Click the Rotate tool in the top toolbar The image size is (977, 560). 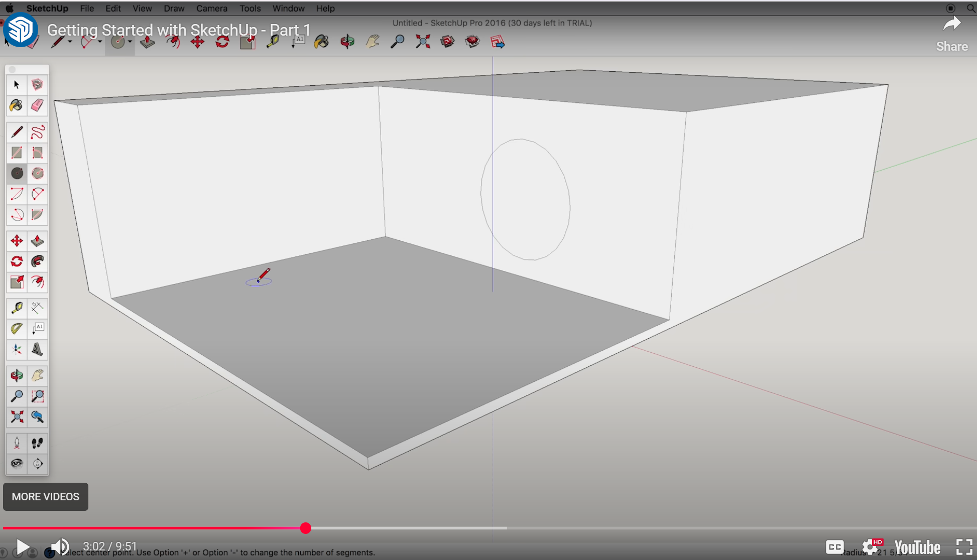point(222,42)
